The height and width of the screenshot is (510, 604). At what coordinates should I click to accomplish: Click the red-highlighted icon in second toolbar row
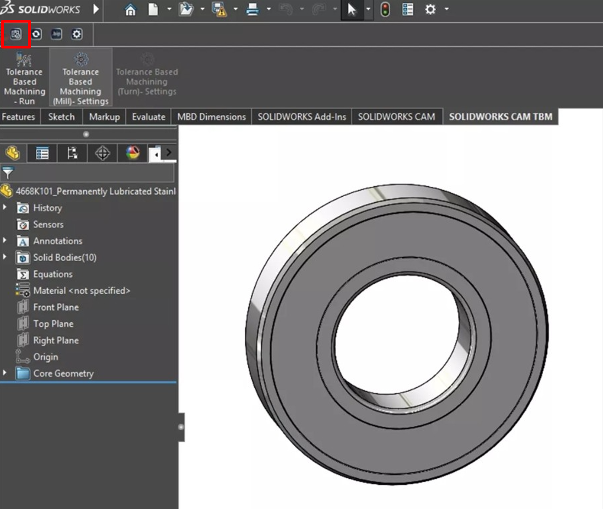pyautogui.click(x=15, y=33)
